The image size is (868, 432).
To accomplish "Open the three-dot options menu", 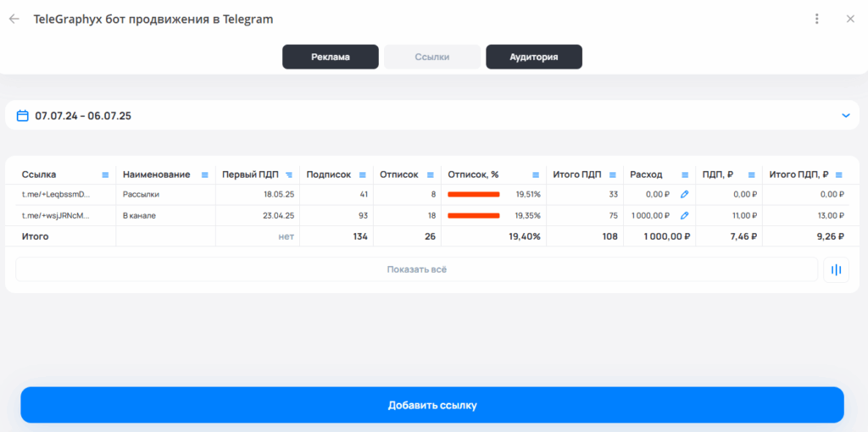I will (x=816, y=19).
